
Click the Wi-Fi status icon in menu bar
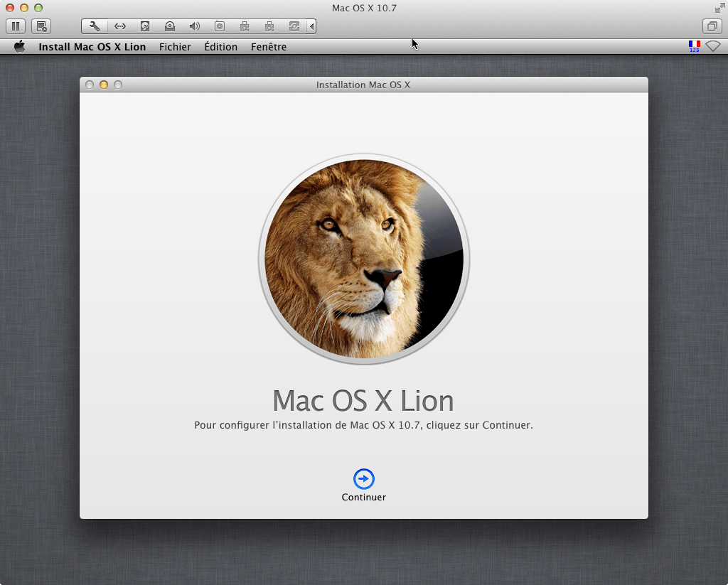712,46
